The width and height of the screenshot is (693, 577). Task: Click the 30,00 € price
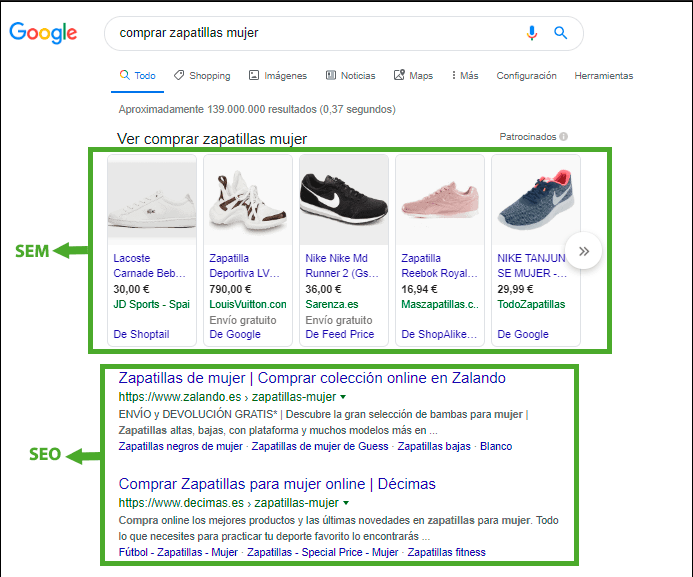[x=131, y=289]
